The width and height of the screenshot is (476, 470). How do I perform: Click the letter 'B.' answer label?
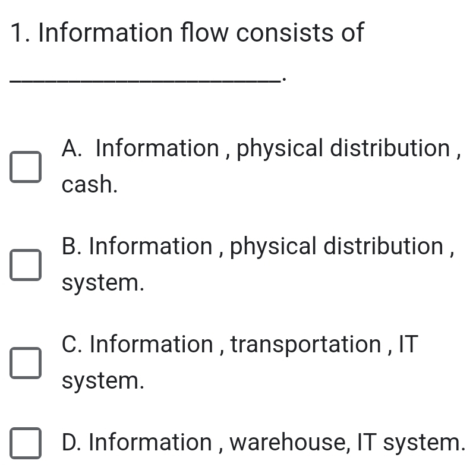72,247
